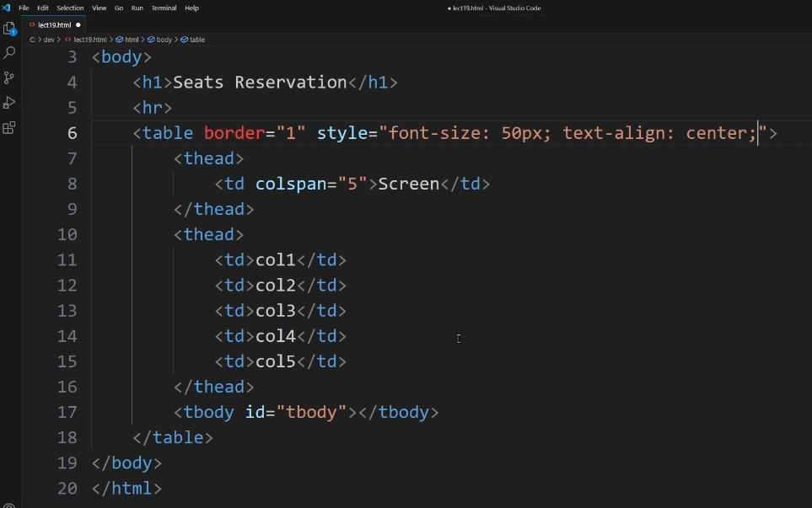Open the File menu
Image resolution: width=812 pixels, height=508 pixels.
click(x=24, y=8)
